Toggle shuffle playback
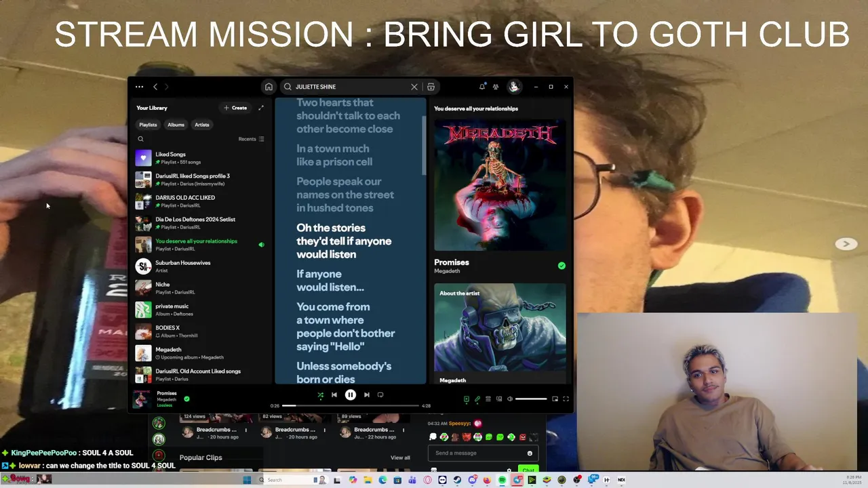Viewport: 868px width, 488px height. tap(320, 395)
